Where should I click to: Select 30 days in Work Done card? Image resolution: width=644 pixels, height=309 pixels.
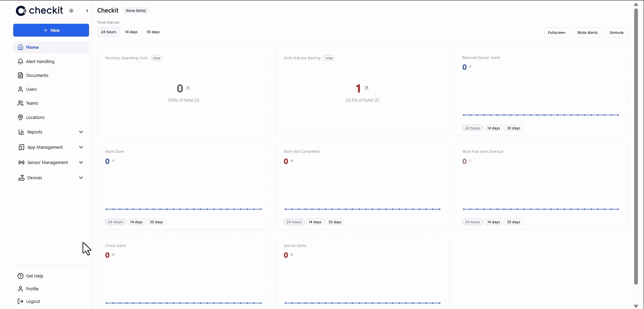[156, 222]
